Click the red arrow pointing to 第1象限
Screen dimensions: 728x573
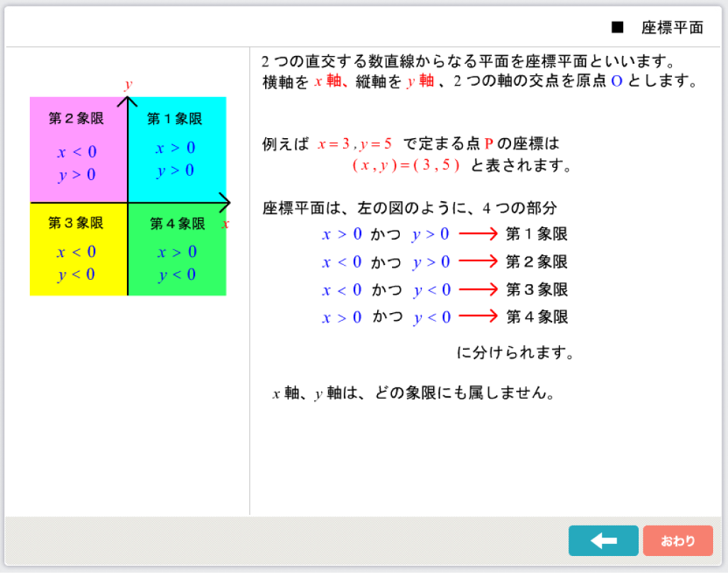click(x=478, y=234)
